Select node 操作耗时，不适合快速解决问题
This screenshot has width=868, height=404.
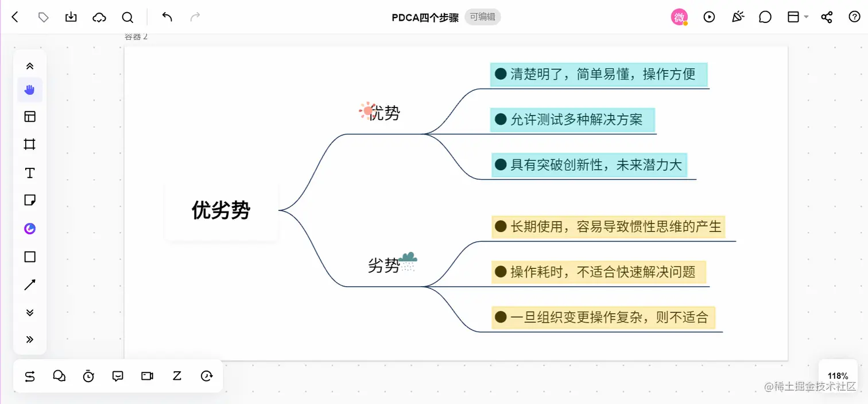click(x=599, y=272)
